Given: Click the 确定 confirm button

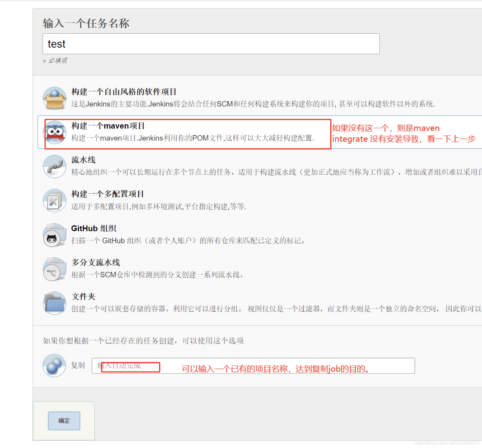Looking at the screenshot, I should tap(64, 421).
